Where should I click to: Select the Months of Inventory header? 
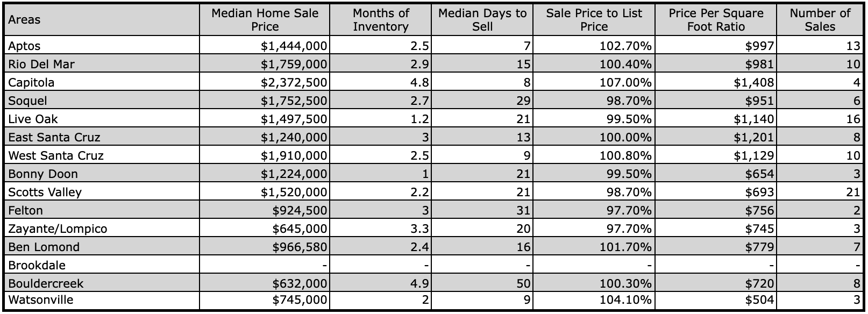pyautogui.click(x=380, y=20)
